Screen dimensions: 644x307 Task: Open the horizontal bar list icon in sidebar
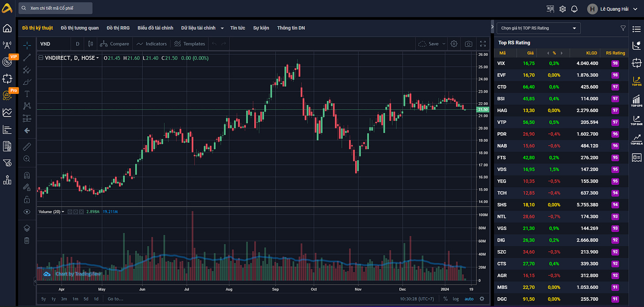(7, 129)
